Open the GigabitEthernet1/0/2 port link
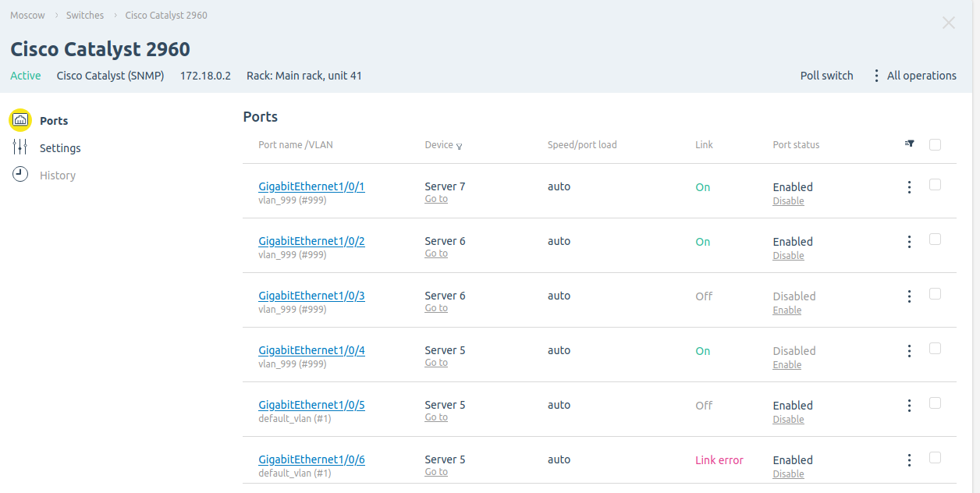Screen dimensions: 980x493 311,241
